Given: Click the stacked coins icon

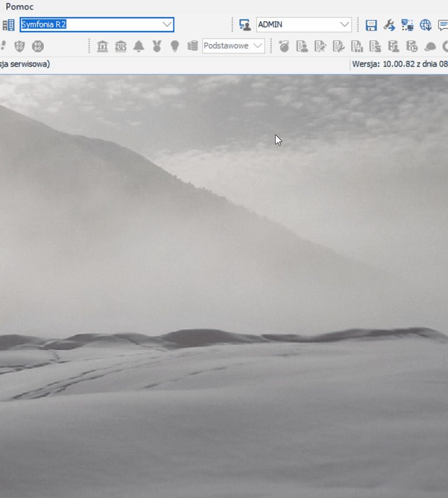Looking at the screenshot, I should 193,46.
